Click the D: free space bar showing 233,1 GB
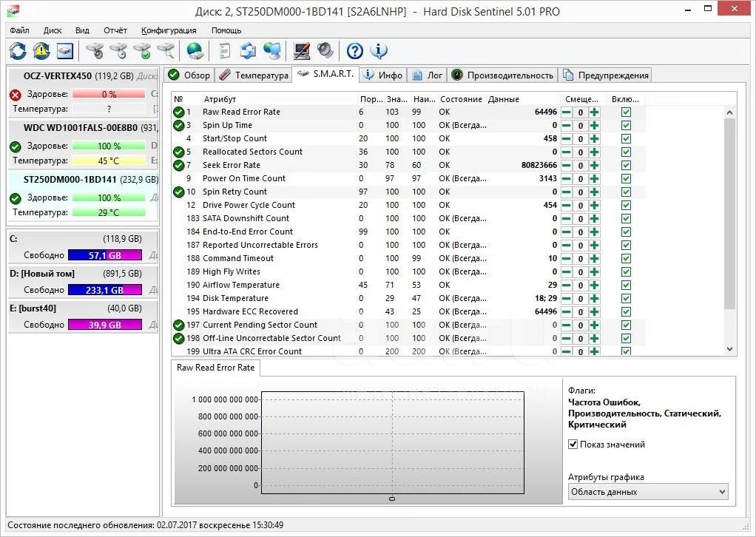The image size is (756, 537). pos(105,290)
